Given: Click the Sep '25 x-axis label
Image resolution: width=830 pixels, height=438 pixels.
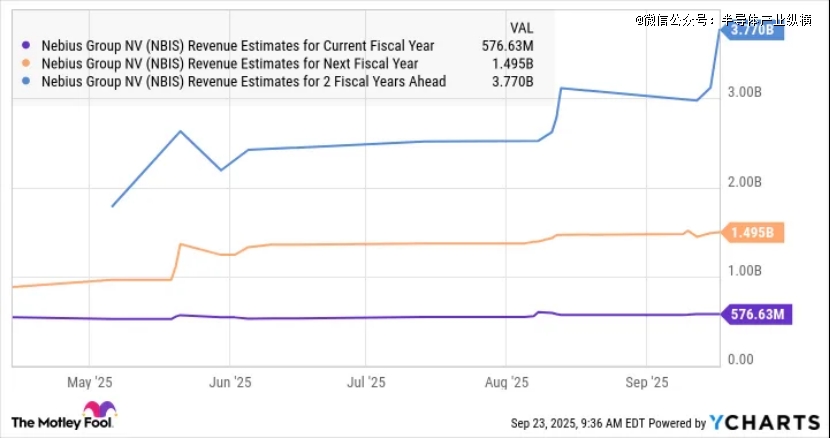Looking at the screenshot, I should click(646, 382).
